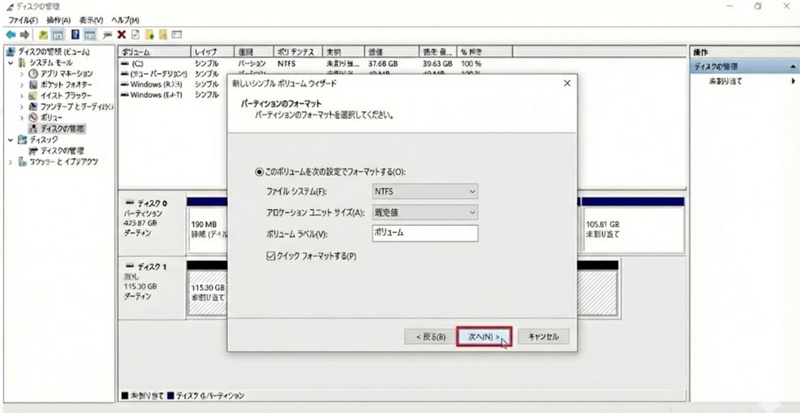The width and height of the screenshot is (800, 413).
Task: Click the 37.68 GB capacity cell
Action: tap(383, 64)
